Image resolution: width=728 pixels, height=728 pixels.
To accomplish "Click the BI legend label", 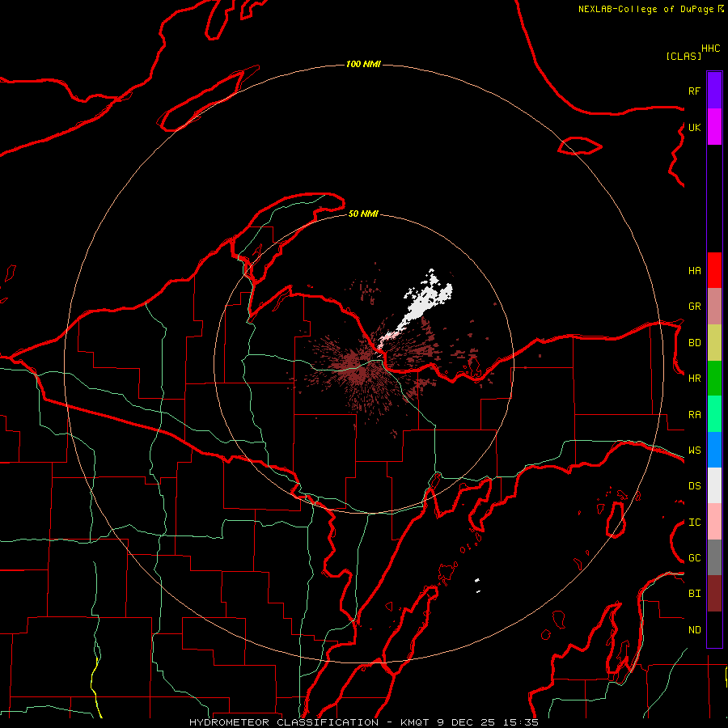I will [694, 594].
